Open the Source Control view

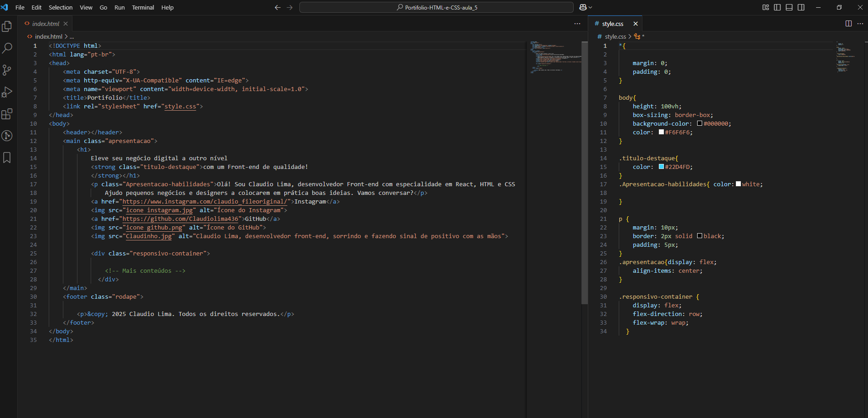(x=7, y=70)
